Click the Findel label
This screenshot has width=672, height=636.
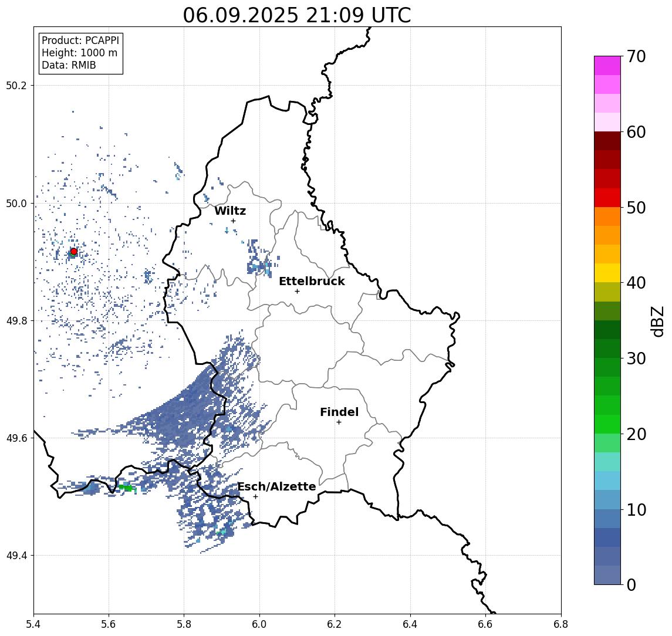coord(339,412)
